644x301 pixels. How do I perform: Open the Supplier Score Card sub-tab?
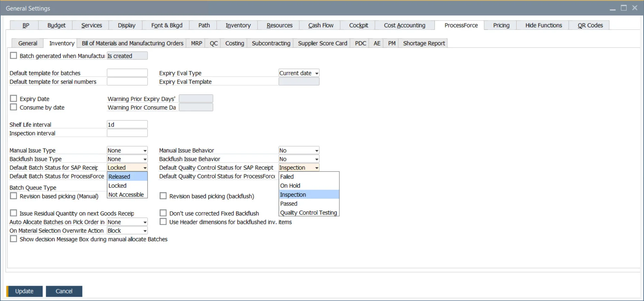[322, 43]
